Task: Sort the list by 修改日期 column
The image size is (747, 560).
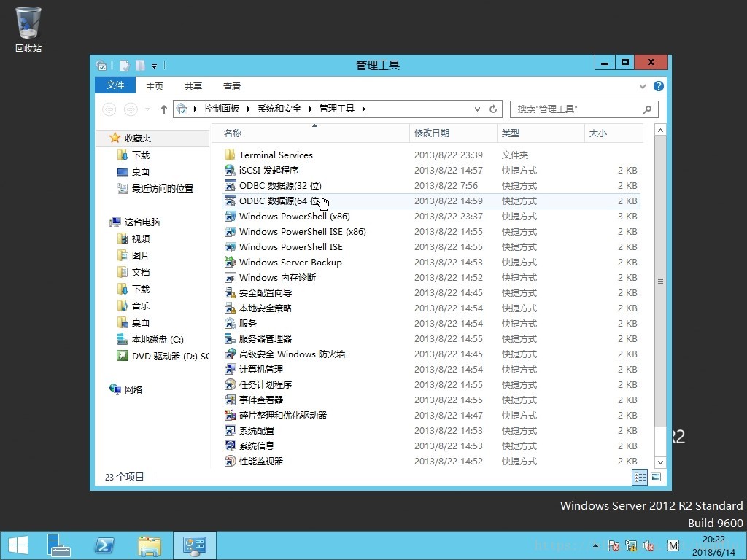Action: tap(453, 133)
